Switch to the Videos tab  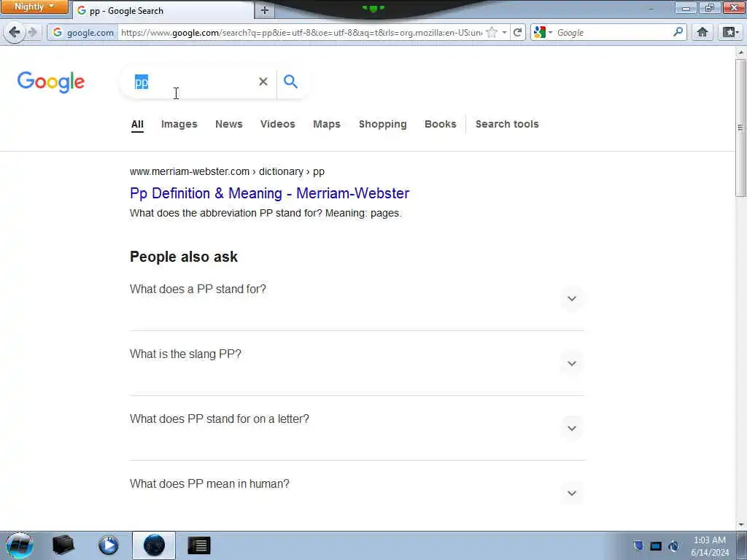(x=278, y=124)
